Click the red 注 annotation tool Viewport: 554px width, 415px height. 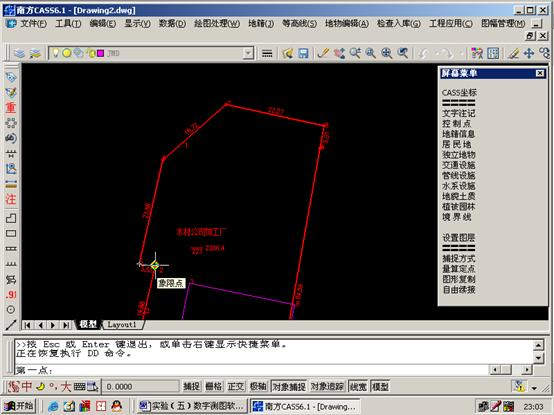click(11, 199)
